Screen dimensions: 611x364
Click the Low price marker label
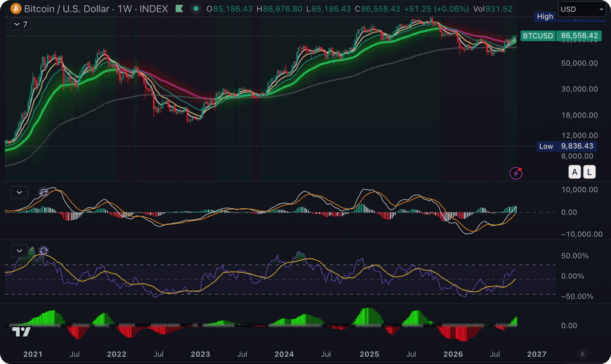coord(546,146)
